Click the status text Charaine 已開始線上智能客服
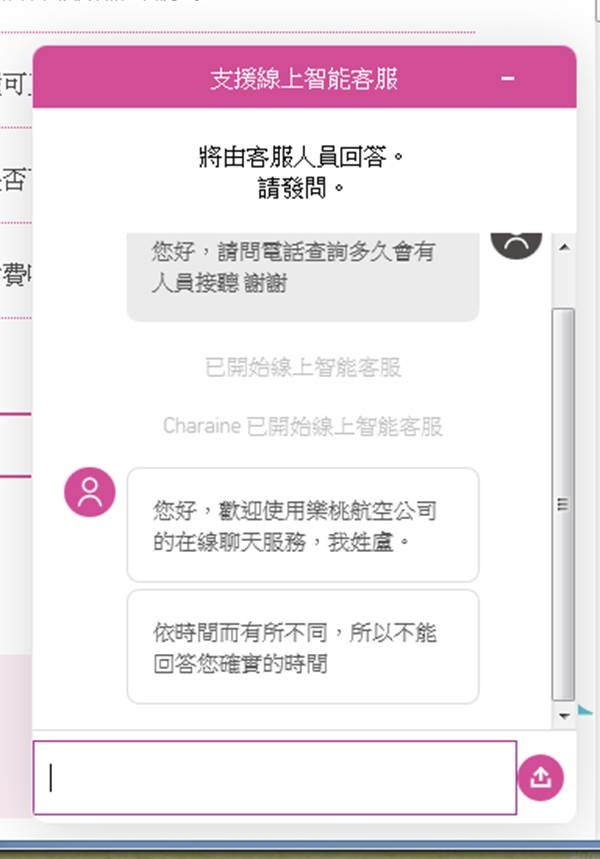The image size is (600, 859). point(303,426)
